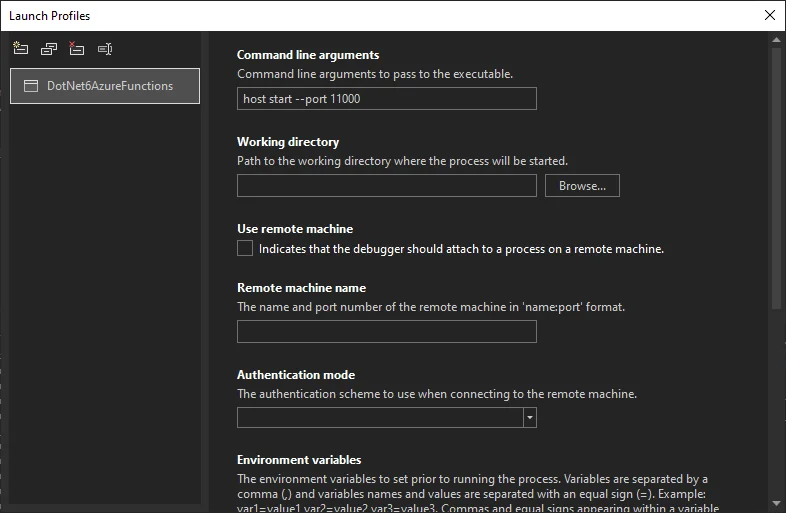
Task: Click the Environment variables heading
Action: (x=299, y=460)
